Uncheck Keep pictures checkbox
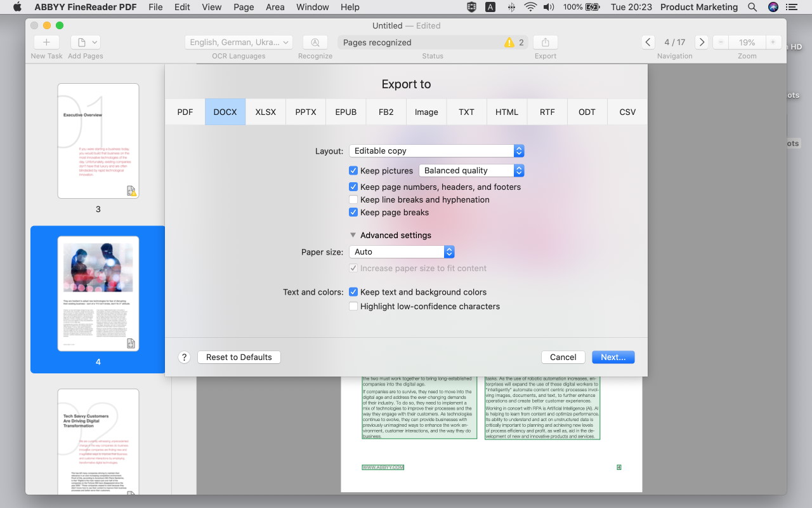Image resolution: width=812 pixels, height=508 pixels. [x=353, y=170]
